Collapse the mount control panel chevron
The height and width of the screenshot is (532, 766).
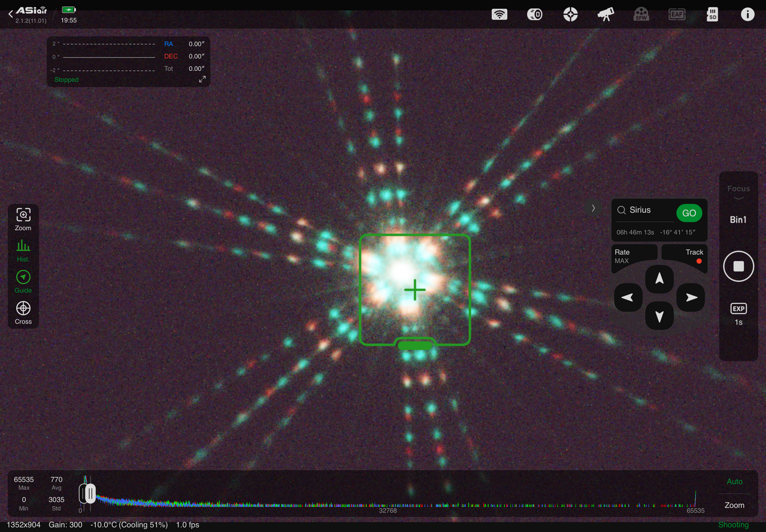[x=593, y=208]
